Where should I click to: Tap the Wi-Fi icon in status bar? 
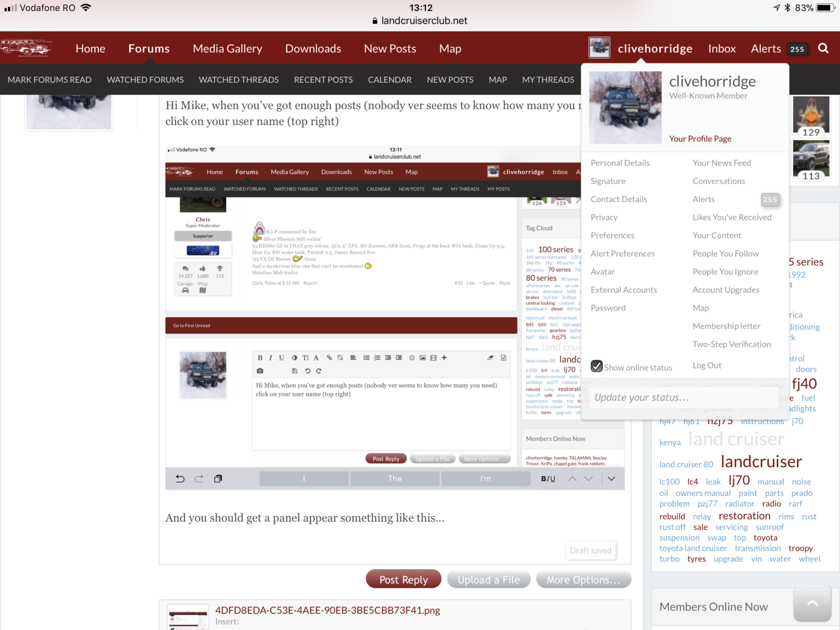coord(86,7)
